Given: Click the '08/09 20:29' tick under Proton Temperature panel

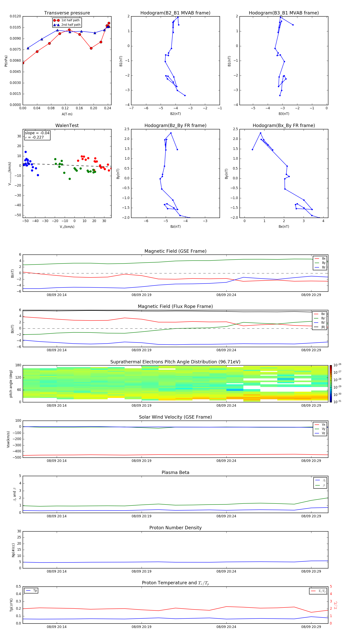Looking at the screenshot, I should click(311, 627).
